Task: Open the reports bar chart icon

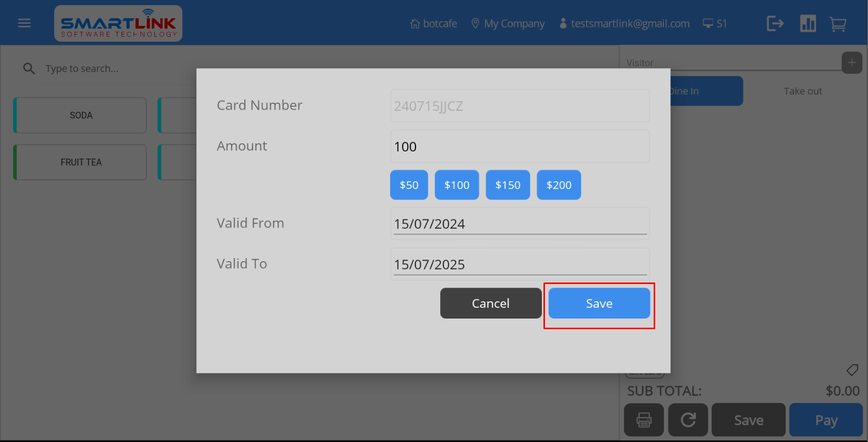Action: (x=808, y=23)
